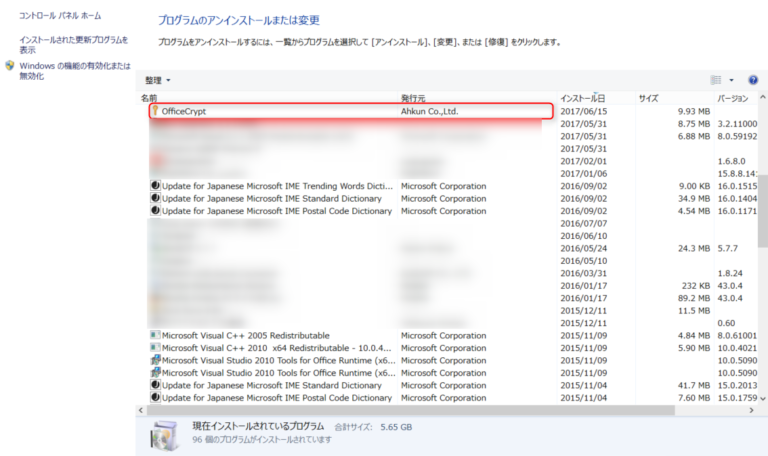Click the horizontal scrollbar thumb
The image size is (768, 456).
(x=410, y=410)
